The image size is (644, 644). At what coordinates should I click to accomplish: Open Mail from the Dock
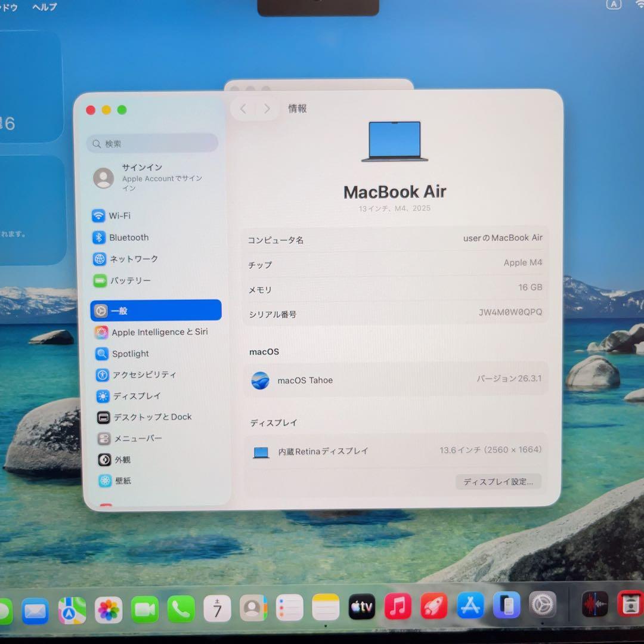(x=34, y=610)
